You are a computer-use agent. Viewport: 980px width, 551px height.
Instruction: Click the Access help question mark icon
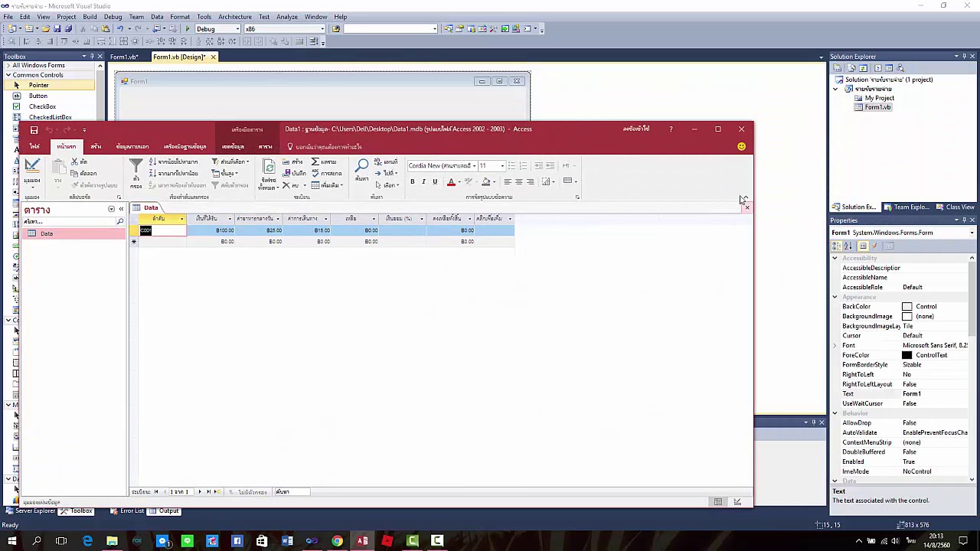click(x=671, y=129)
